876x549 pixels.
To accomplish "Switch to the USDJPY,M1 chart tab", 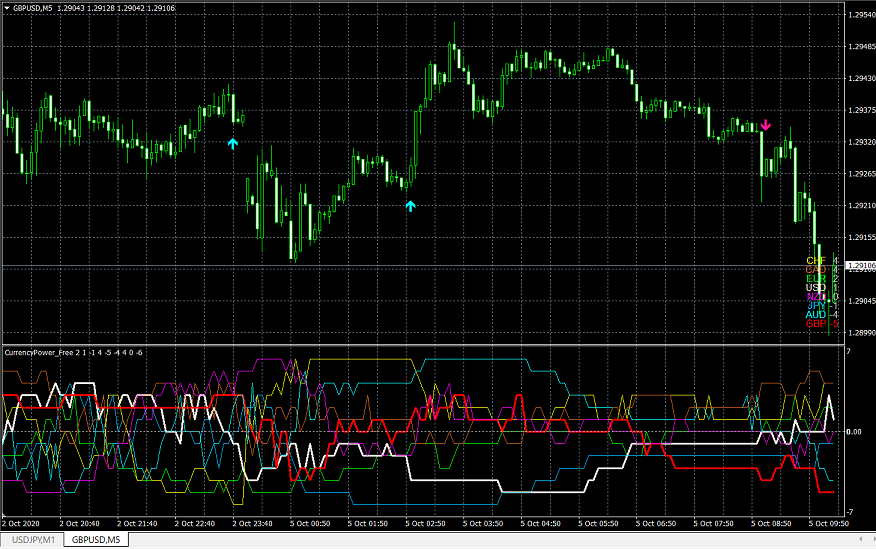I will 34,540.
